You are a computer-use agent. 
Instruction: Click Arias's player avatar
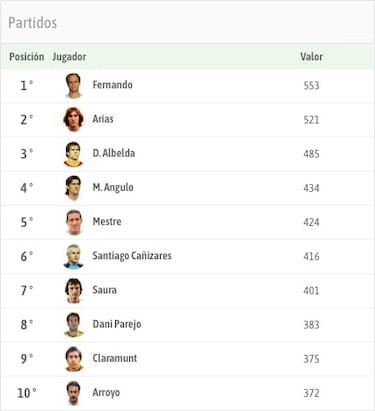pos(73,120)
